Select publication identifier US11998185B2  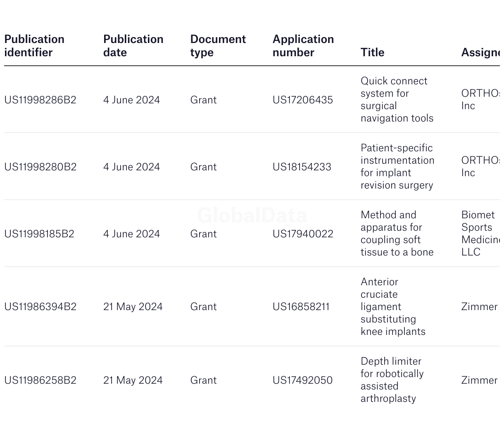39,234
